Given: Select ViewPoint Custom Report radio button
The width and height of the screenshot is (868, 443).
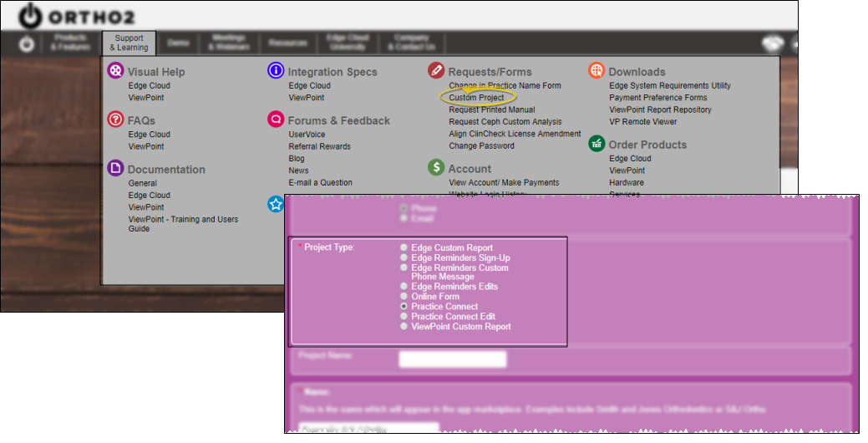Looking at the screenshot, I should [x=404, y=327].
